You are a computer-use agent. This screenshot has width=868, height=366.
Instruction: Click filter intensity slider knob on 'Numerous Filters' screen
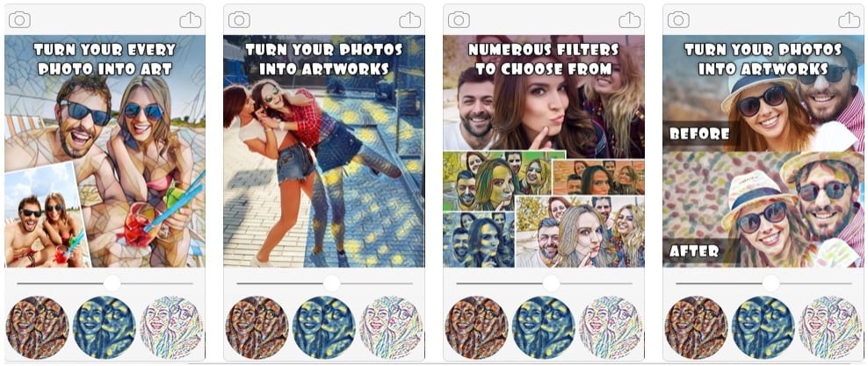(x=552, y=283)
